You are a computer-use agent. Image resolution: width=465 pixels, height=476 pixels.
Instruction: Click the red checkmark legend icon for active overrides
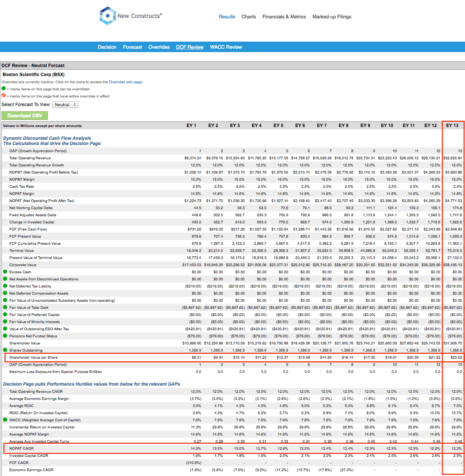(x=4, y=96)
